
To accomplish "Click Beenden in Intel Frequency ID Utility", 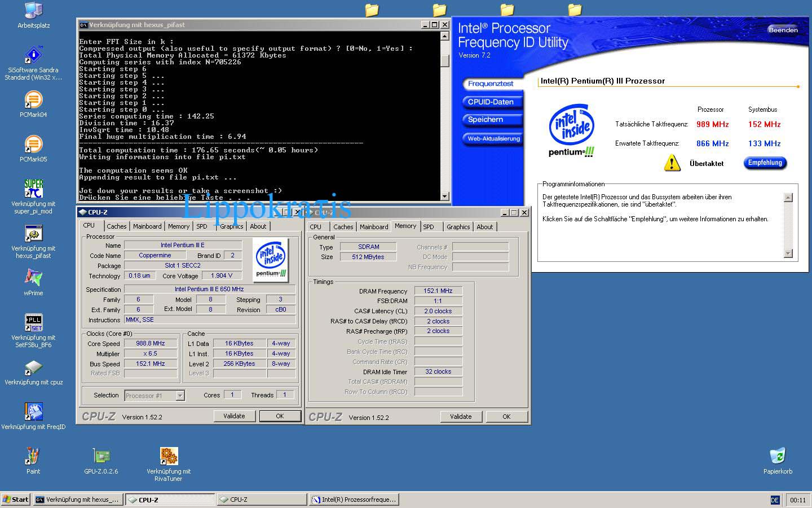I will (783, 30).
